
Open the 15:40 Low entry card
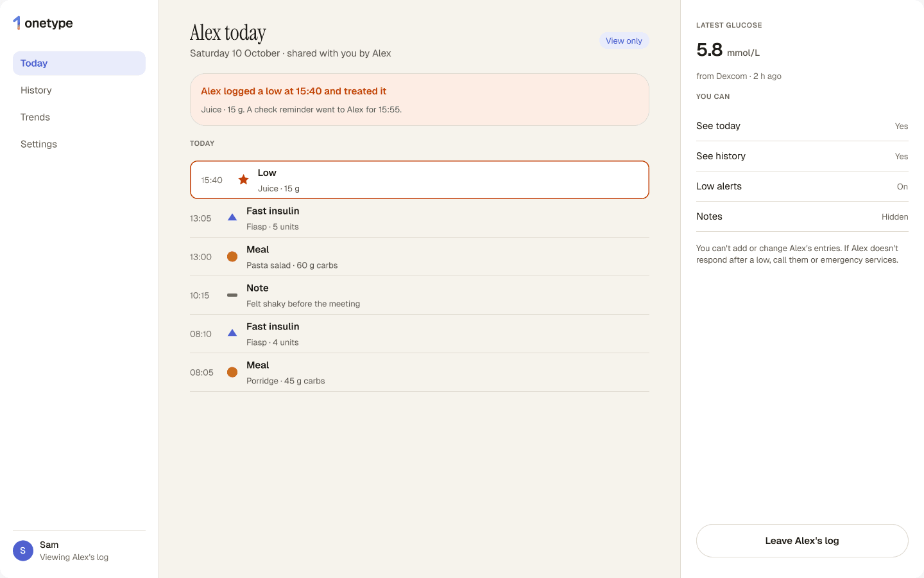[420, 180]
